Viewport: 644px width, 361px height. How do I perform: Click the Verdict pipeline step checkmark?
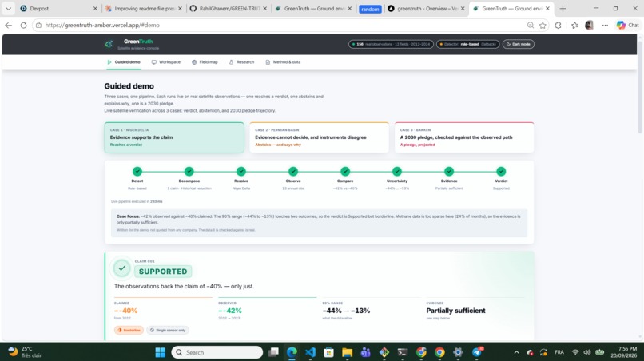pos(501,171)
